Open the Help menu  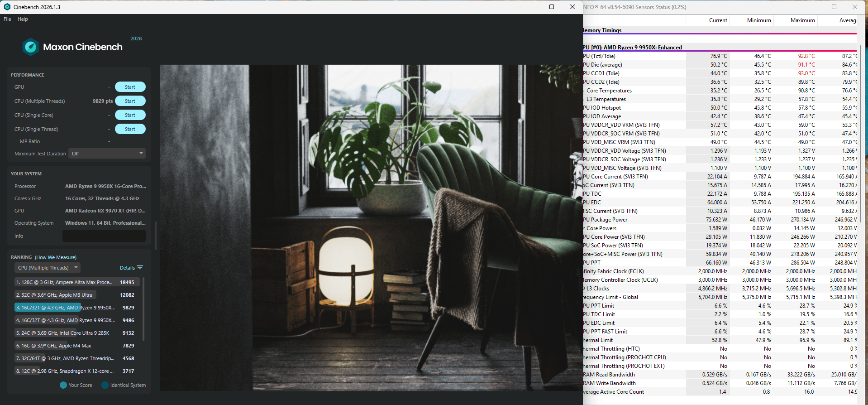23,19
